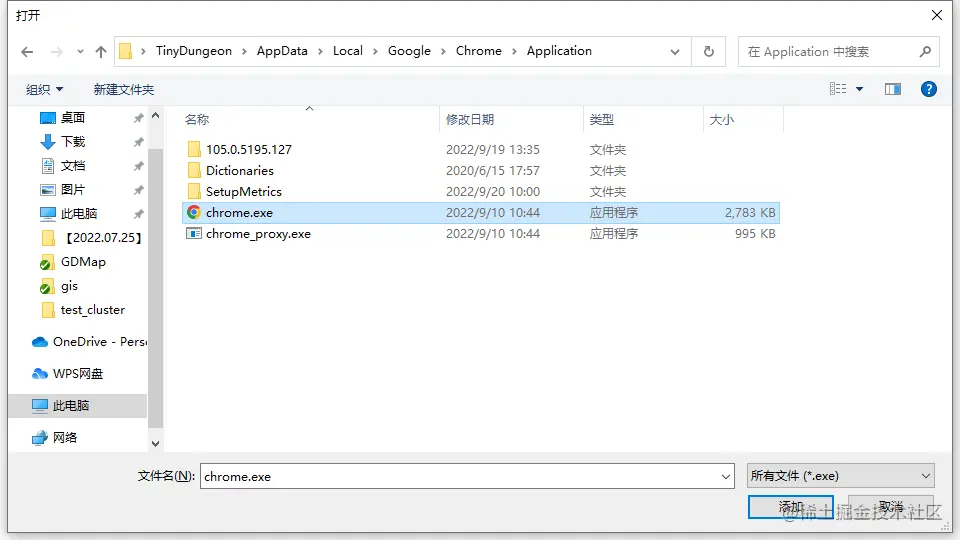Open help with the question mark icon
The image size is (960, 540).
929,89
